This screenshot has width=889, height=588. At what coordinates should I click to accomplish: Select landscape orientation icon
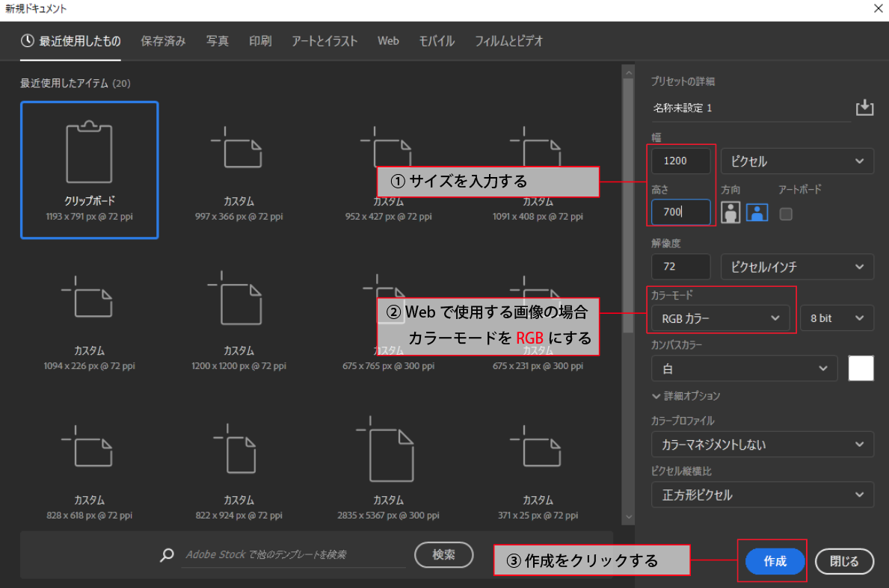coord(757,213)
